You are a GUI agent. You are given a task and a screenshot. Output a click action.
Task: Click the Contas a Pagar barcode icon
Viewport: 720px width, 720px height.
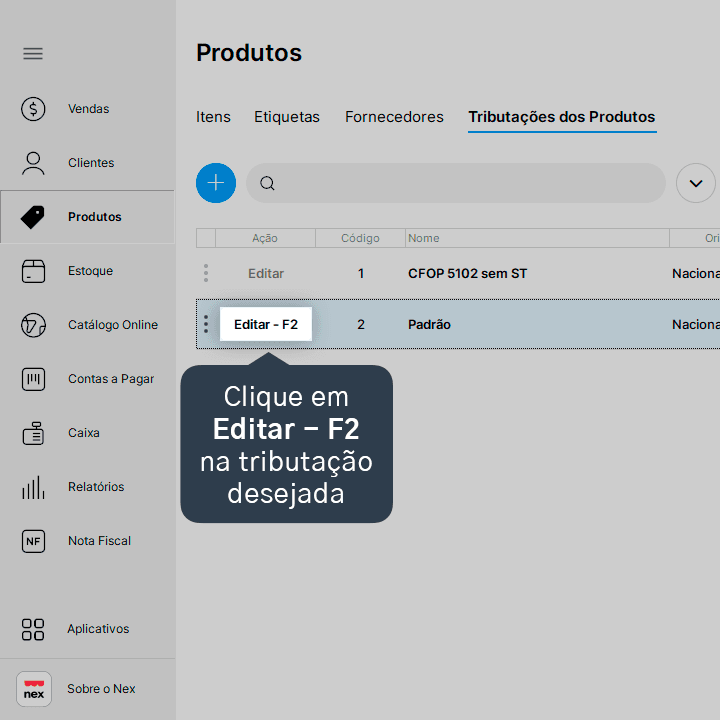33,379
